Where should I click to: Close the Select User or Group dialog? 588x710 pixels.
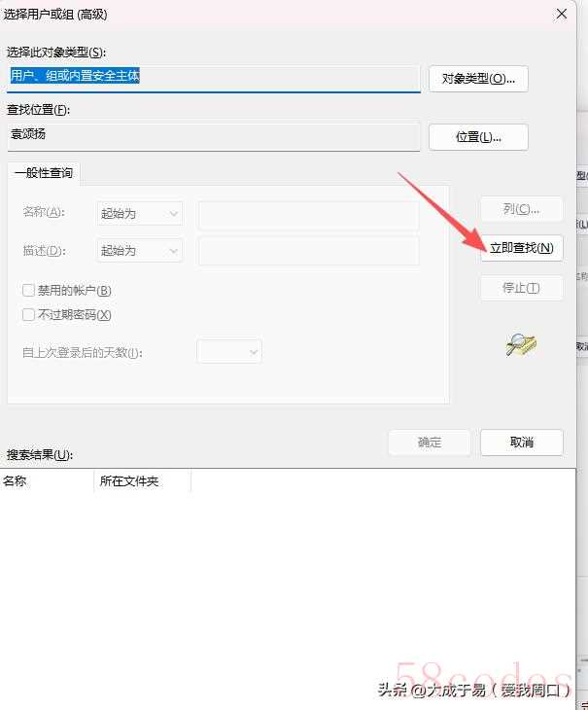[x=562, y=14]
